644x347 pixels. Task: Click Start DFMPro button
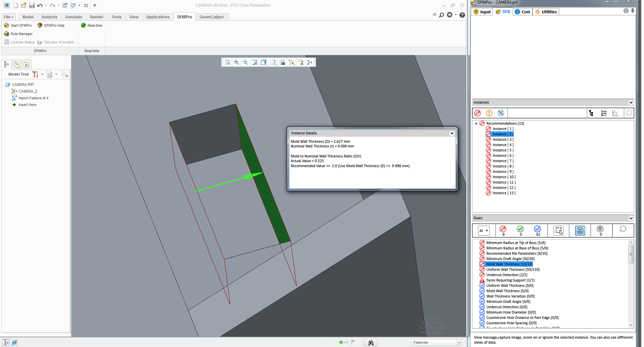pos(18,25)
